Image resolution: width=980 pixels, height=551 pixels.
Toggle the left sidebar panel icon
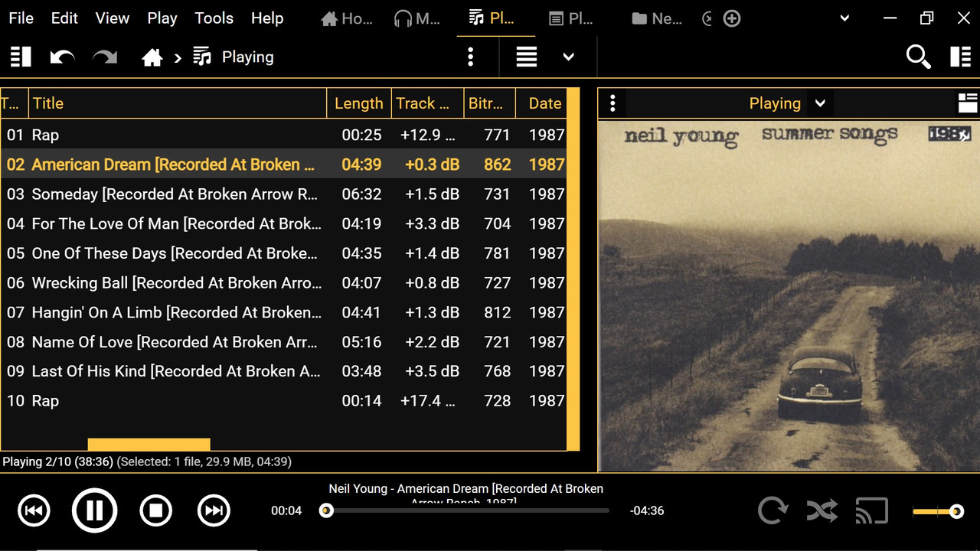coord(21,57)
